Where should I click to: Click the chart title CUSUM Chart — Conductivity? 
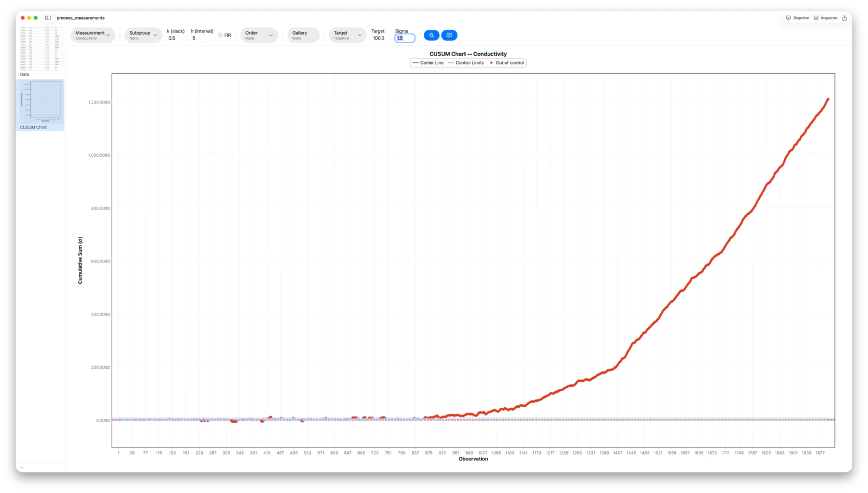point(468,54)
